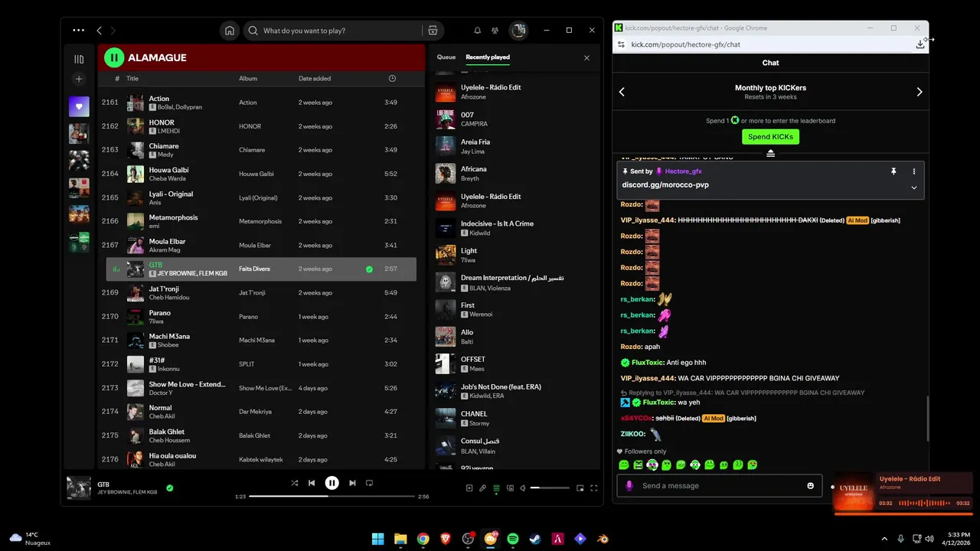980x551 pixels.
Task: Open Spotify miniplayer
Action: pos(580,487)
